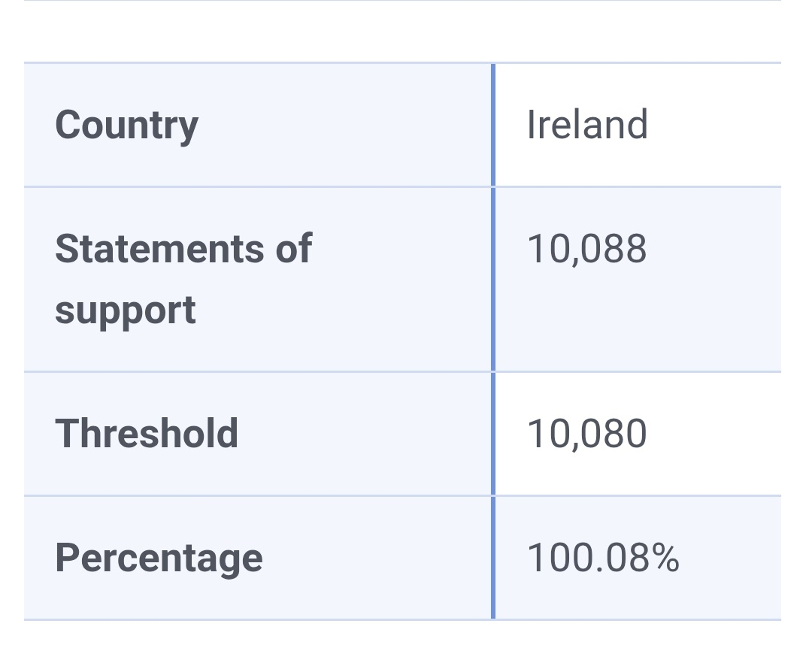
Task: Click the word "support" on the second line
Action: 125,310
